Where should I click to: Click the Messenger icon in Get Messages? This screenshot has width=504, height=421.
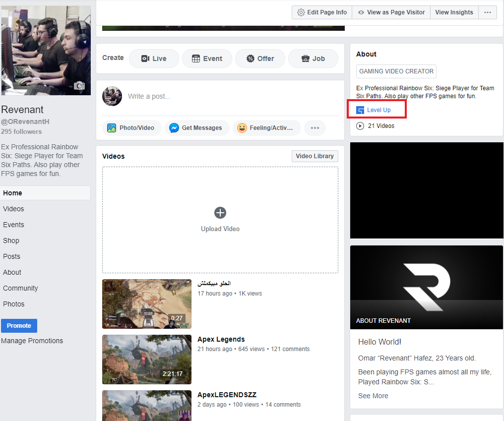click(174, 128)
